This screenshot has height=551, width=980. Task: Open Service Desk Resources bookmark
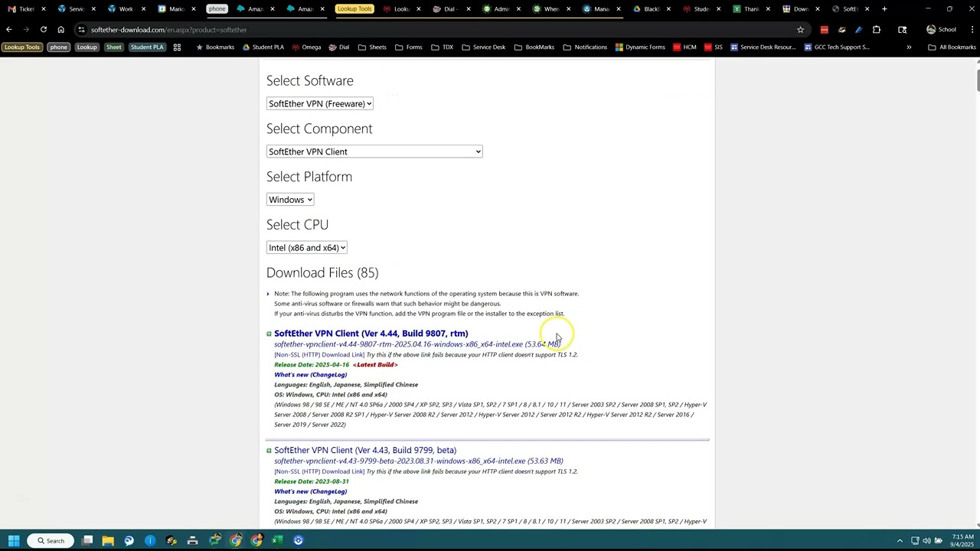763,47
